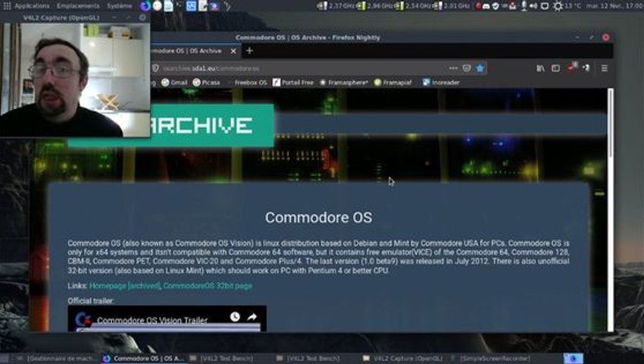Open the Framasphere bookmark
644x364 pixels.
coord(344,83)
